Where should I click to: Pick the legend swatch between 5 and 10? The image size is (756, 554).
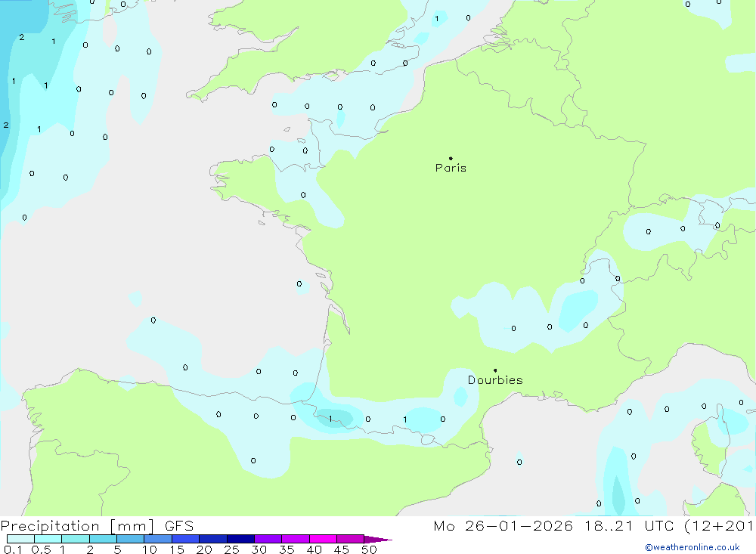pos(131,539)
